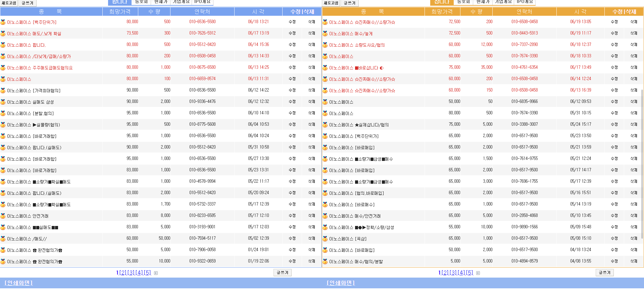Open the IPO개요 tab in right panel
The image size is (644, 290).
[x=525, y=2]
